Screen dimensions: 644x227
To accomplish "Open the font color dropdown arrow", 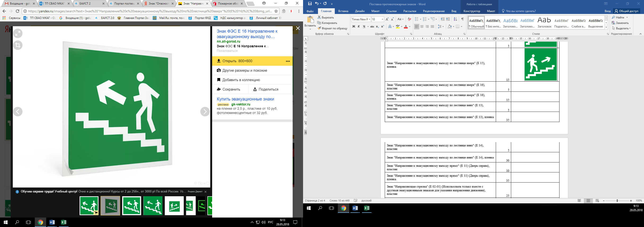I will (x=410, y=26).
